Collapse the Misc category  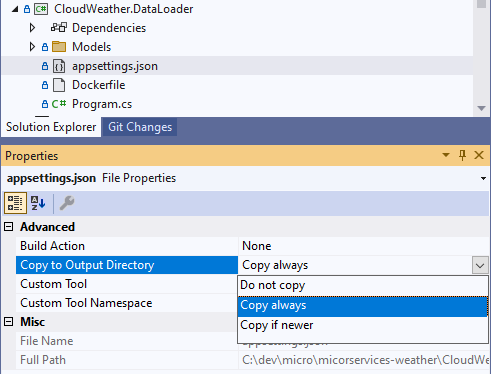(9, 322)
